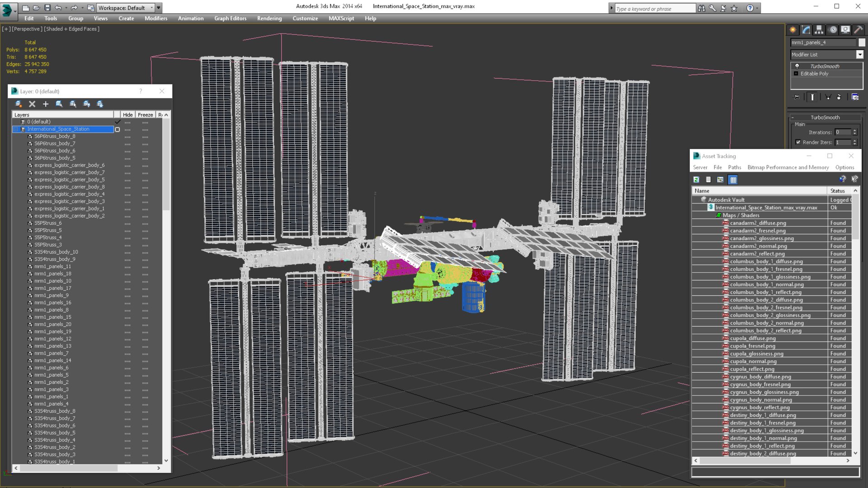
Task: Click the Redo arrow icon
Action: (x=74, y=8)
